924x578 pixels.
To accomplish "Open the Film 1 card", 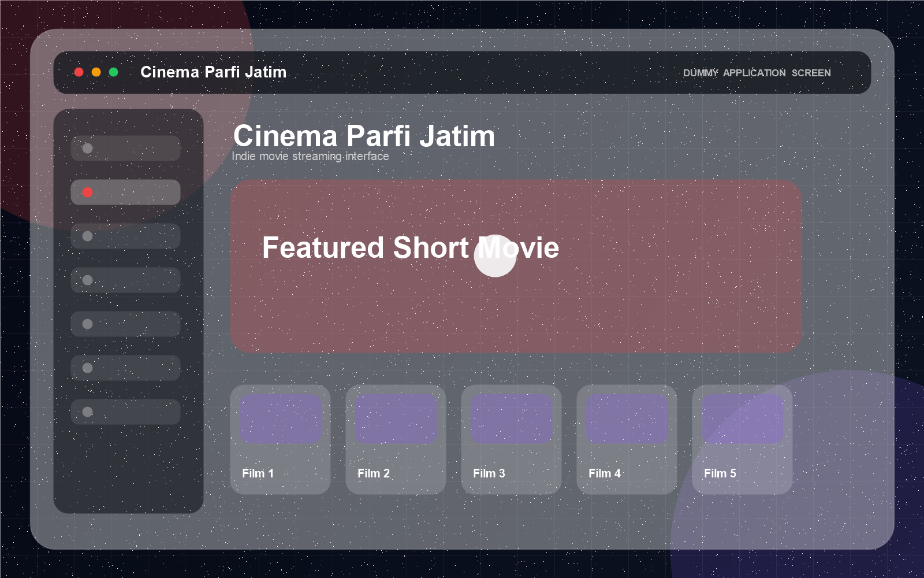I will [280, 440].
